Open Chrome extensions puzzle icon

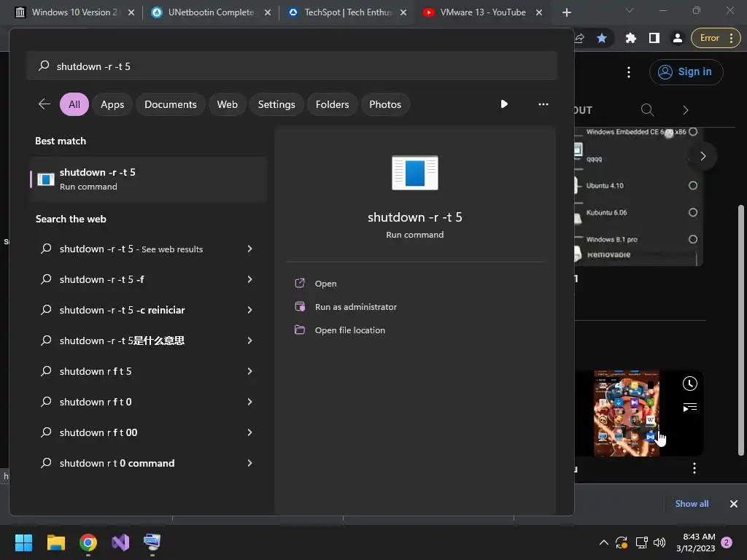(631, 38)
